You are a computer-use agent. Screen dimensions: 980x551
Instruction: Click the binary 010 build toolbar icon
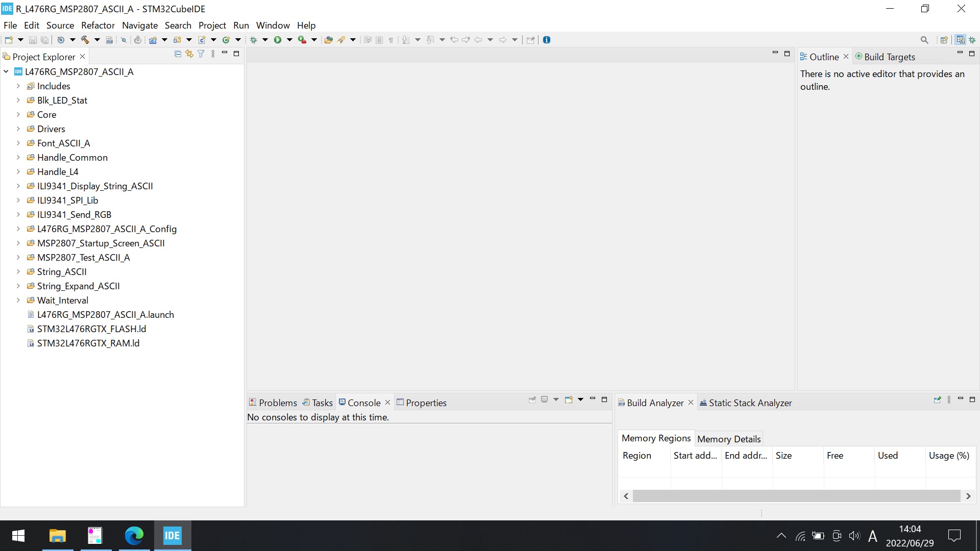pos(109,40)
